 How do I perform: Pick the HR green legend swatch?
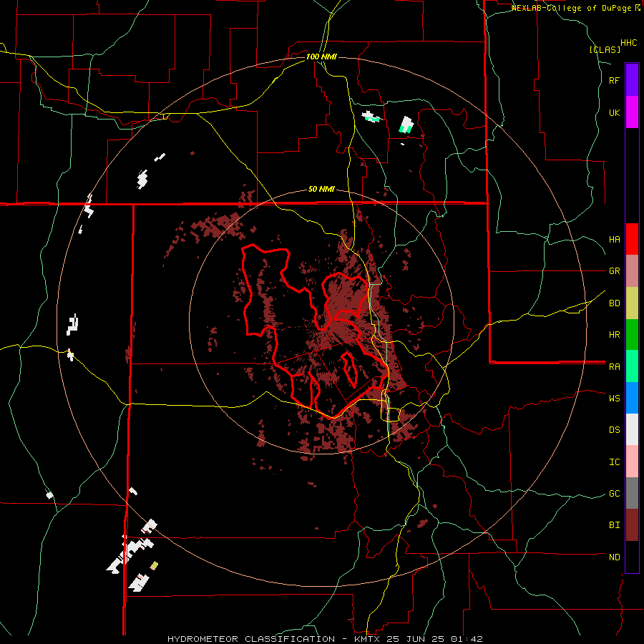(x=632, y=334)
